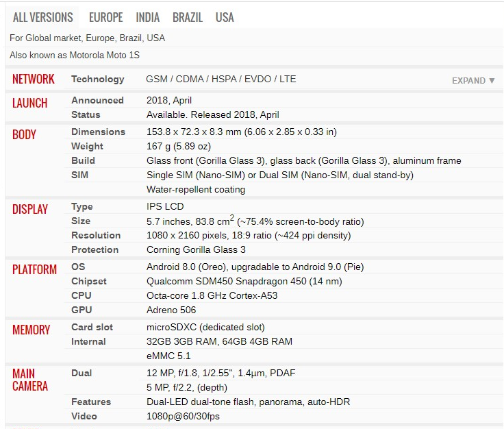Select 'Dual-LED dual-tone flash' features value
This screenshot has height=429, width=504.
pyautogui.click(x=201, y=402)
